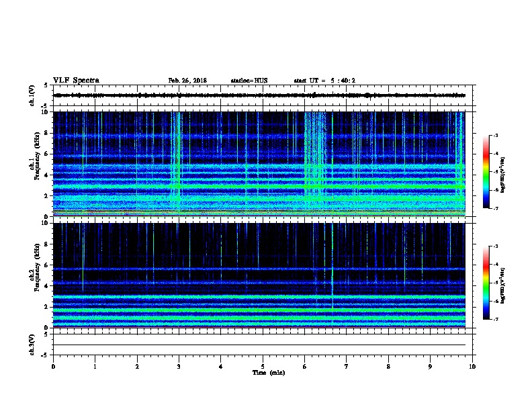Click the "6" kHz tick on the ch.2 frequency axis
The image size is (532, 411).
tap(47, 265)
